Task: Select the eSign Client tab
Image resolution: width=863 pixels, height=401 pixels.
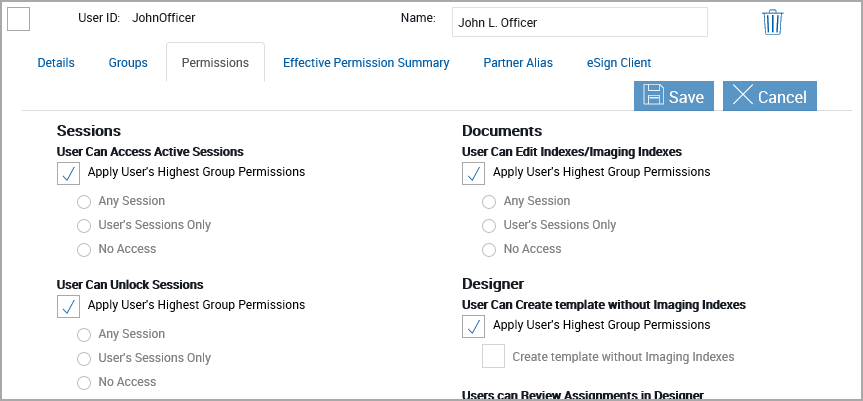Action: (619, 63)
